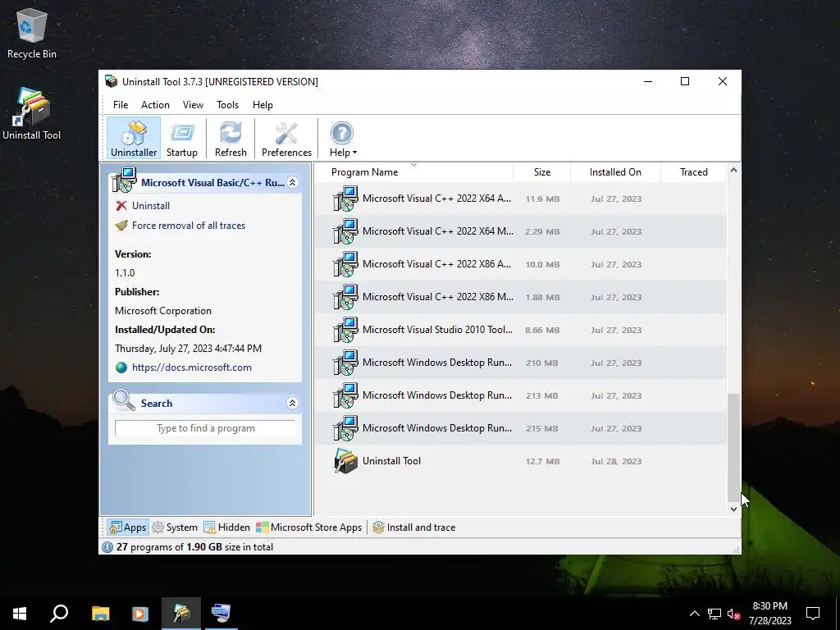Select the 213 MB Windows Desktop Runtime row
The image size is (840, 630).
(x=520, y=395)
